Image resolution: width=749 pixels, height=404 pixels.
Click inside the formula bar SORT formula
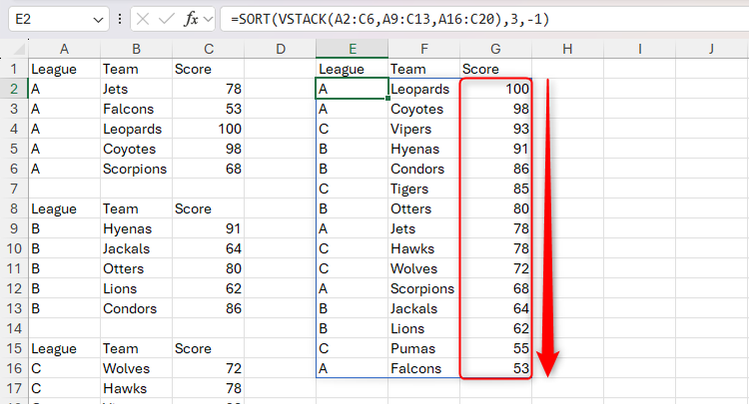[389, 19]
